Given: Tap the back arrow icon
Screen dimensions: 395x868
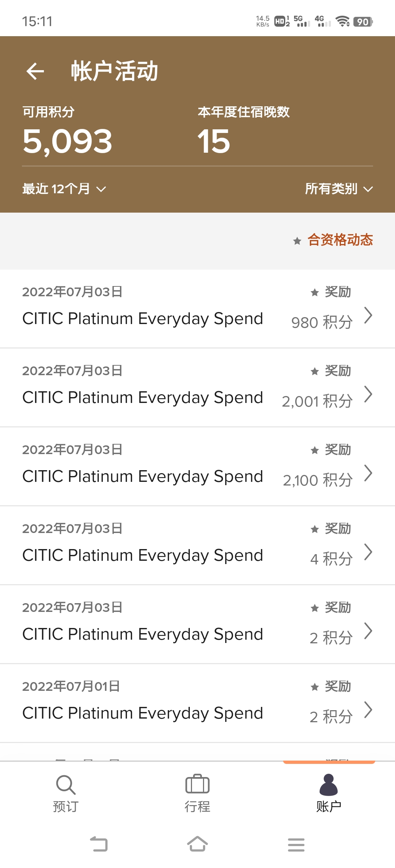Looking at the screenshot, I should (35, 71).
